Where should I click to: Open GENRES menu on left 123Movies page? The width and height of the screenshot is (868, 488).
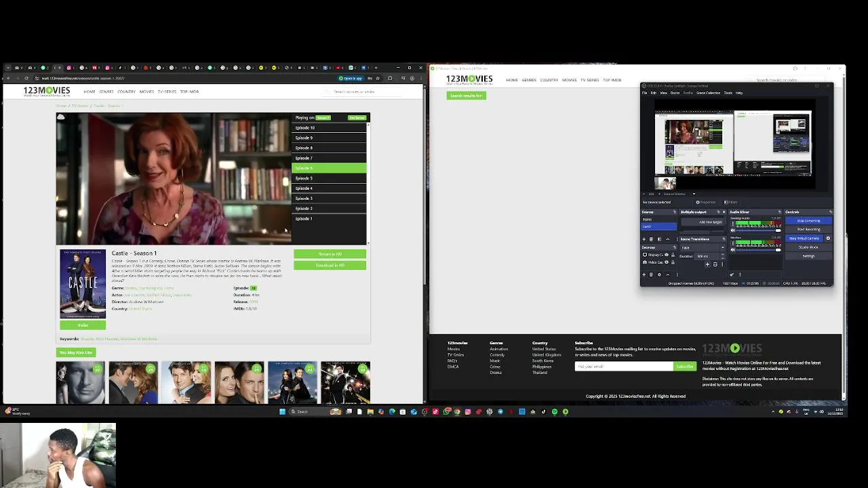[106, 91]
